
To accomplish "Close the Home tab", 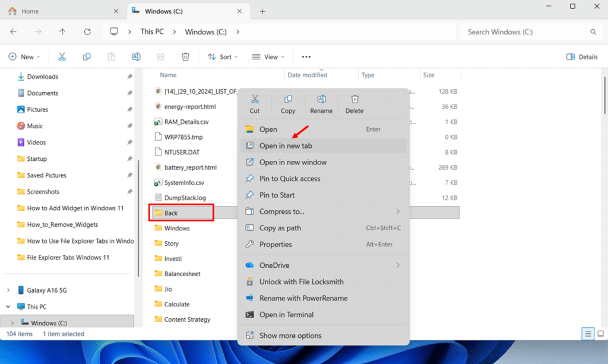I will click(x=116, y=11).
